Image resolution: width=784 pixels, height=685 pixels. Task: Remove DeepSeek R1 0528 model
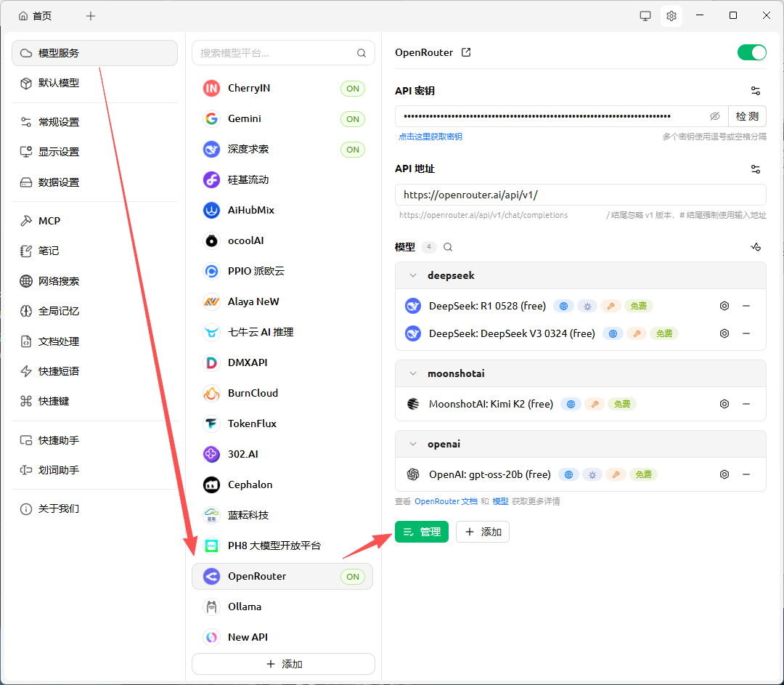pos(746,306)
